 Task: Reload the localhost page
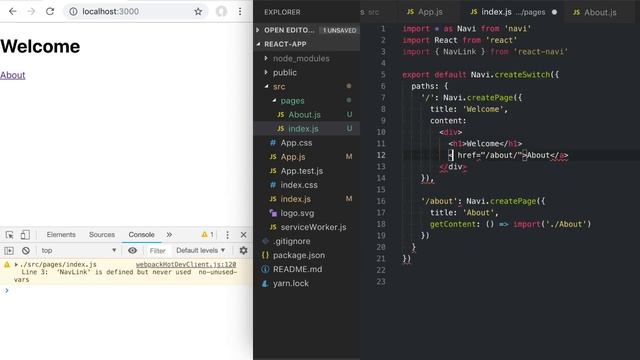pyautogui.click(x=50, y=11)
